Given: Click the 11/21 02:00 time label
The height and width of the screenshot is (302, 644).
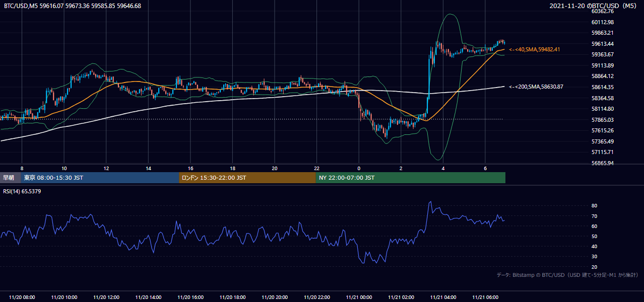Looking at the screenshot, I should click(x=401, y=297).
